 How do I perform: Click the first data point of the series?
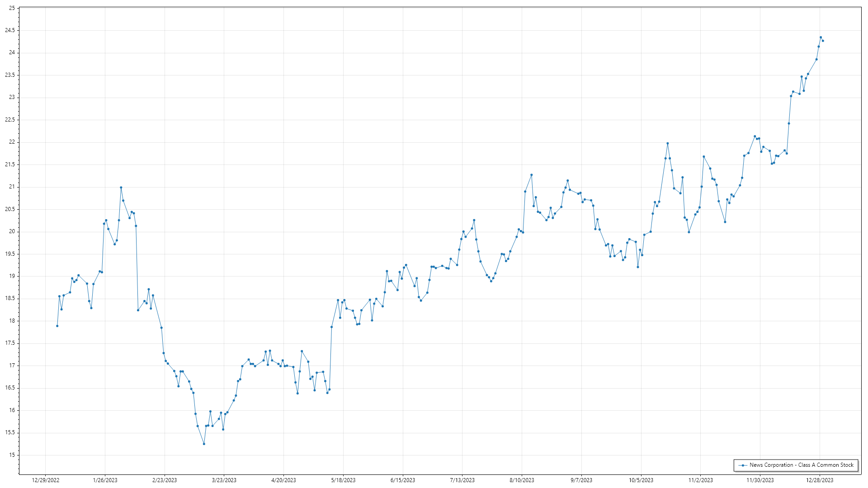point(57,326)
